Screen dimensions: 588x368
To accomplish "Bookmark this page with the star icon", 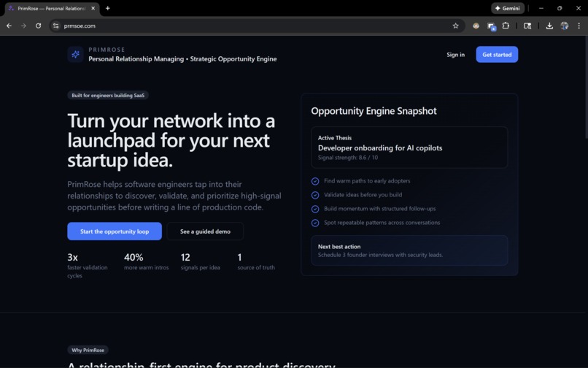I will point(455,26).
